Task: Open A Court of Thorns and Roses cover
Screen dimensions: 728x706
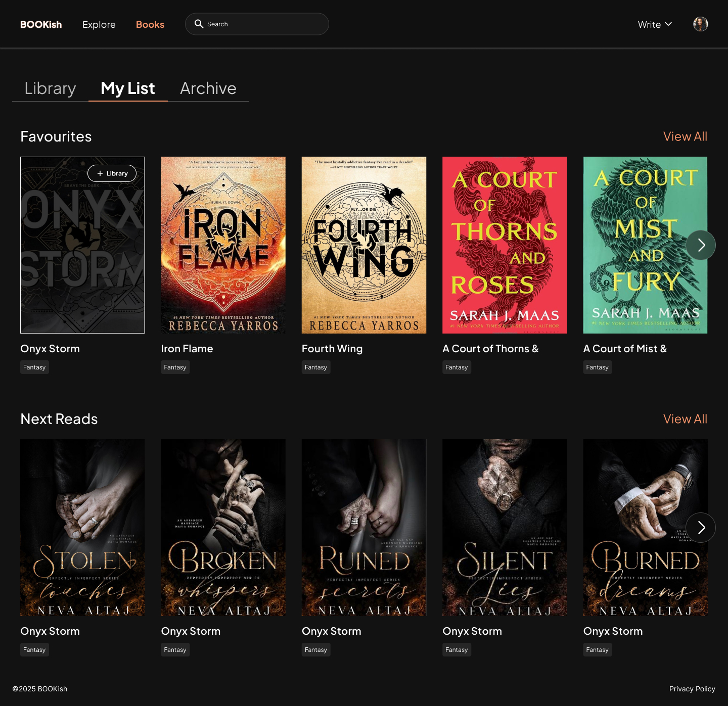Action: tap(505, 245)
